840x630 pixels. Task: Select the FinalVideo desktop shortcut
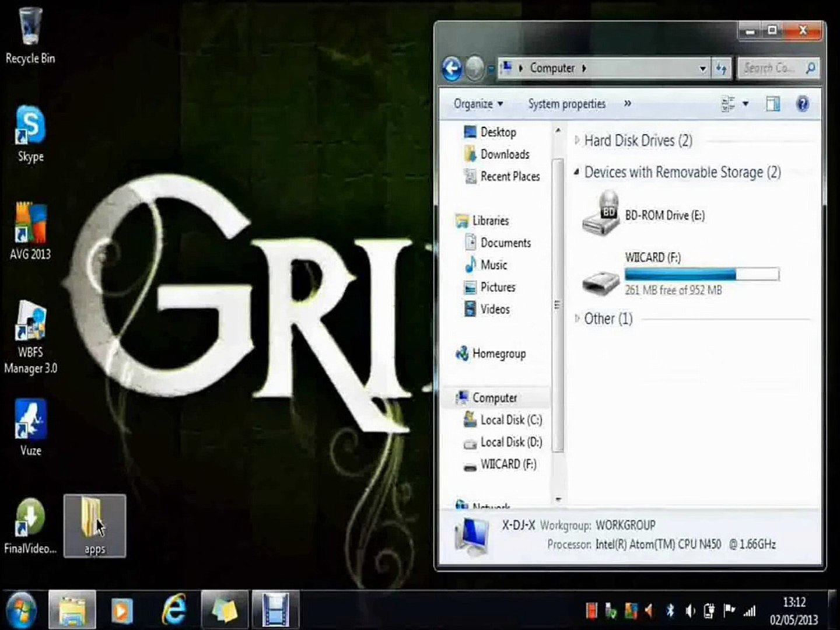pos(30,526)
